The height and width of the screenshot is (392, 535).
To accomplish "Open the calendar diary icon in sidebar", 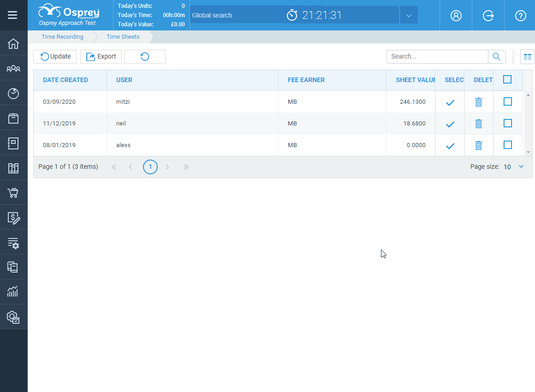I will pyautogui.click(x=13, y=119).
